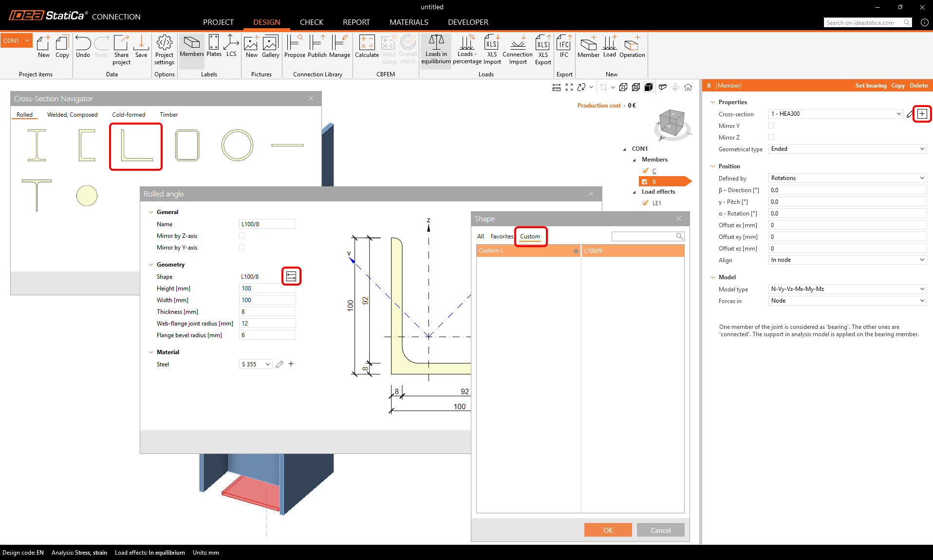Screen dimensions: 933x560
Task: Export the model as IFC
Action: click(x=563, y=49)
